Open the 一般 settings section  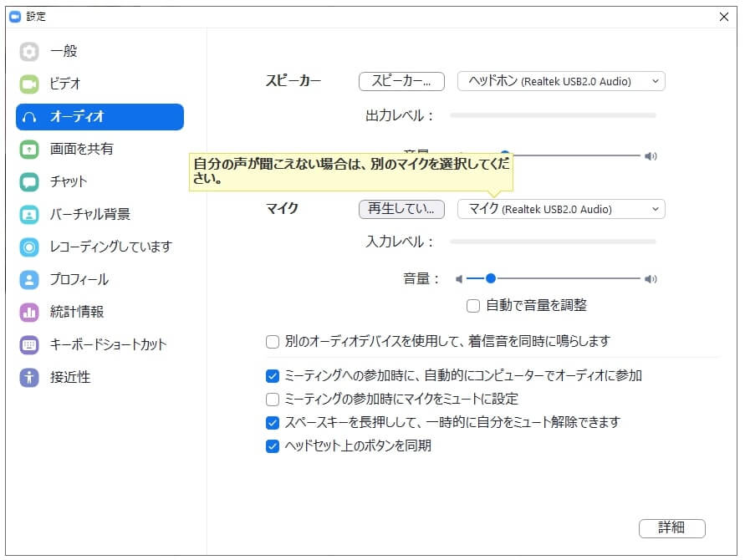click(100, 51)
